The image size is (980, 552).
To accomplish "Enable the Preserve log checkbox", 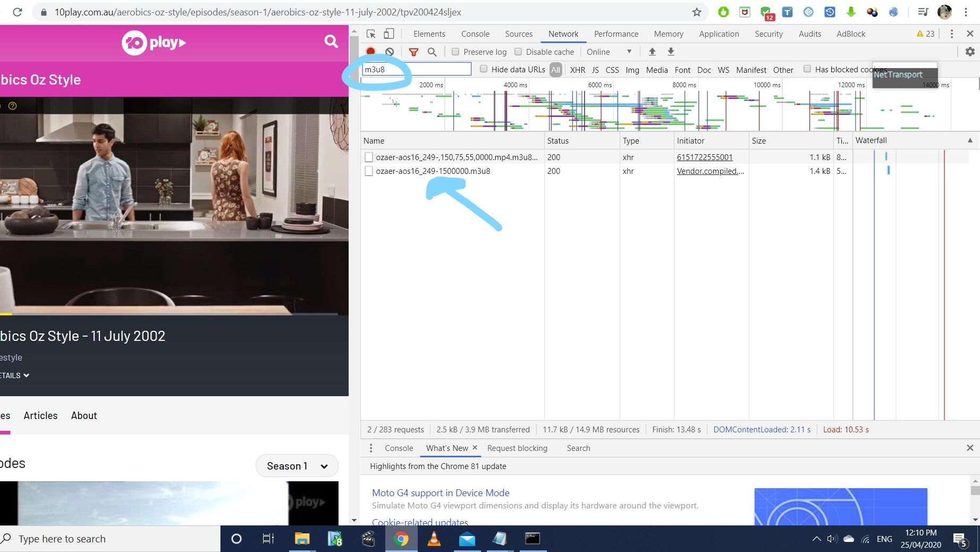I will (455, 52).
